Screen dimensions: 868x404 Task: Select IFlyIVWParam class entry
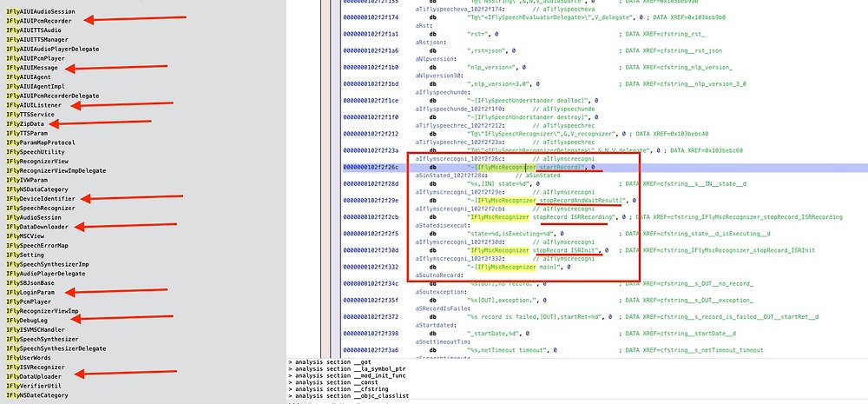pyautogui.click(x=27, y=180)
